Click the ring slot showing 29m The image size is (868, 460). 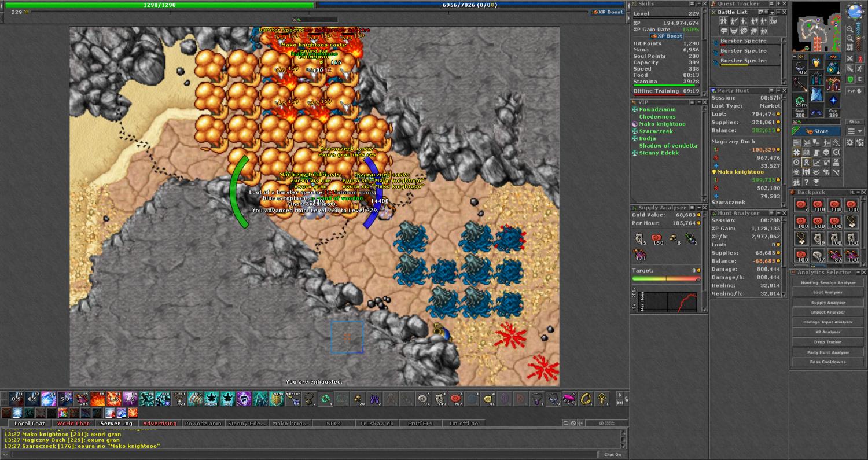(800, 100)
